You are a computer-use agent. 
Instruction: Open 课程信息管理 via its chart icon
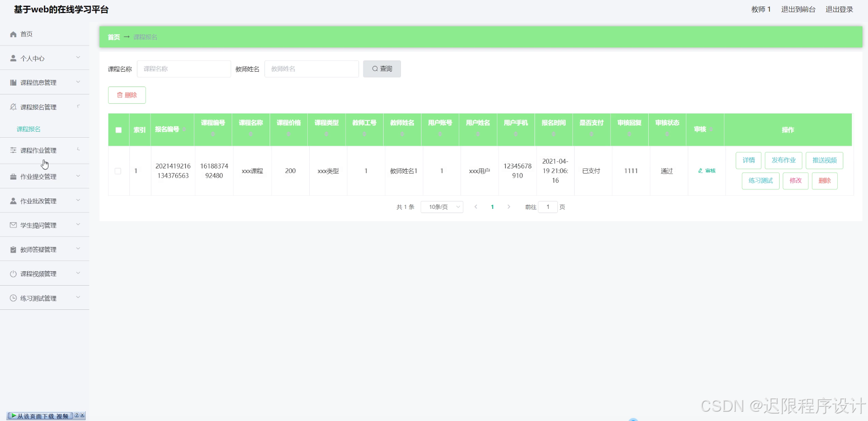[12, 82]
